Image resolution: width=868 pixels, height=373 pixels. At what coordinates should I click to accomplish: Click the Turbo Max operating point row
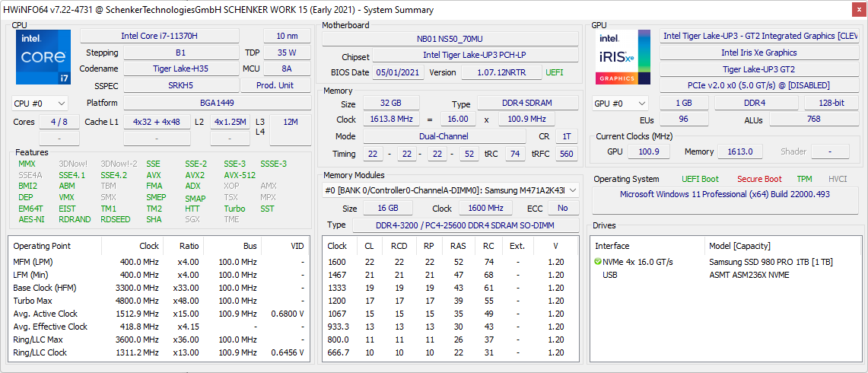pyautogui.click(x=158, y=301)
